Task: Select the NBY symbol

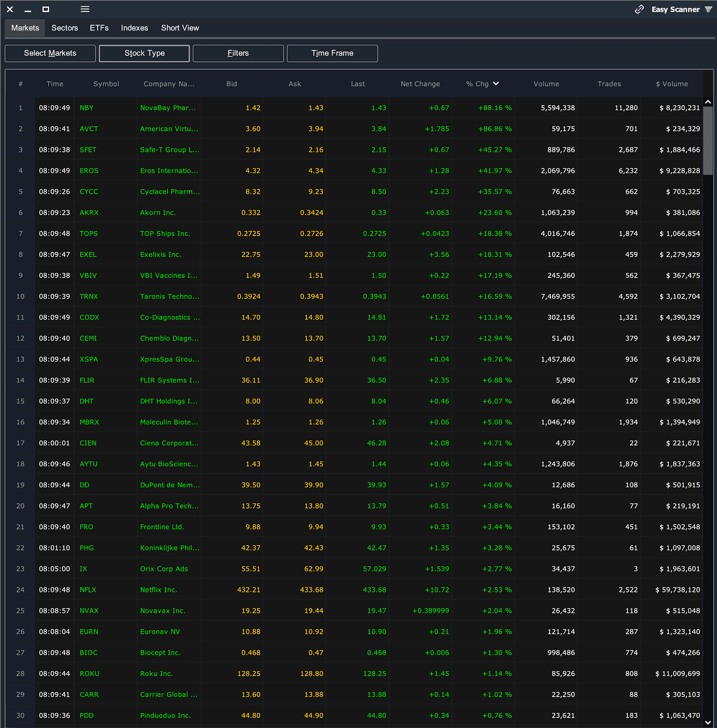Action: pos(86,108)
